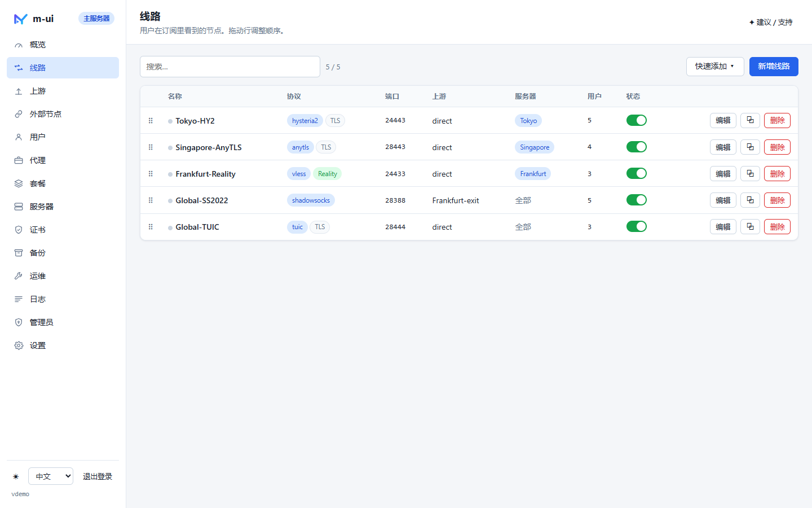Navigate to 证书 page
The height and width of the screenshot is (508, 812).
[x=63, y=230]
